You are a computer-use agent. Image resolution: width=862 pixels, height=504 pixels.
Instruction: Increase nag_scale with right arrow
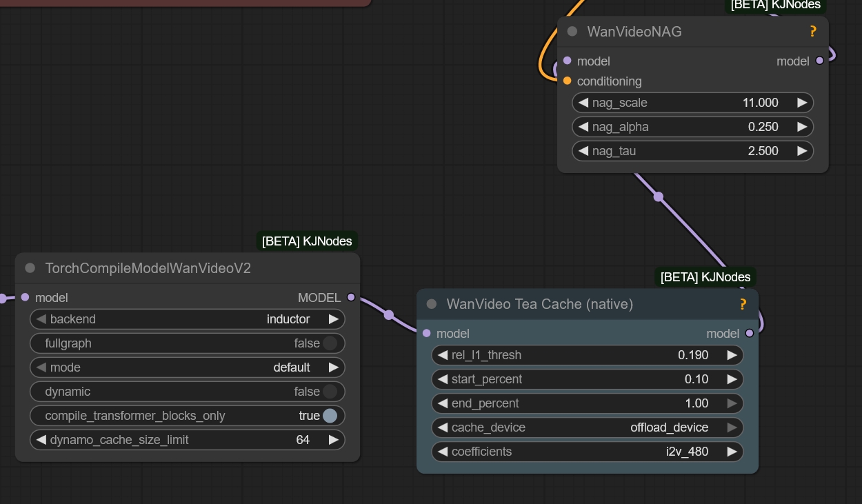pyautogui.click(x=802, y=103)
